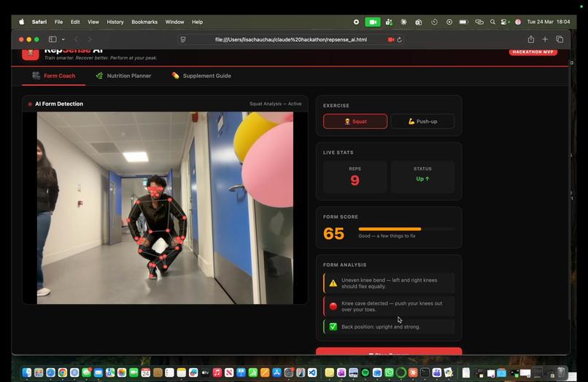Click the Knee cave detected alert
This screenshot has width=588, height=382.
(x=389, y=306)
